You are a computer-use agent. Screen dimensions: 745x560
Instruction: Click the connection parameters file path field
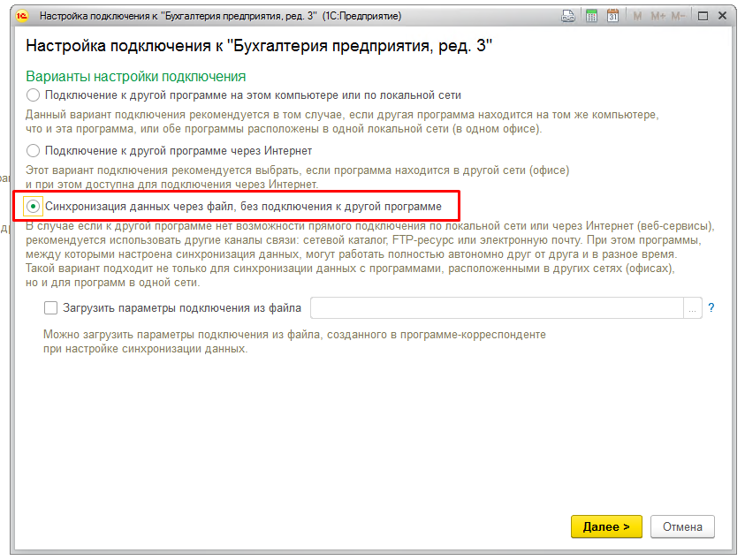[x=497, y=307]
